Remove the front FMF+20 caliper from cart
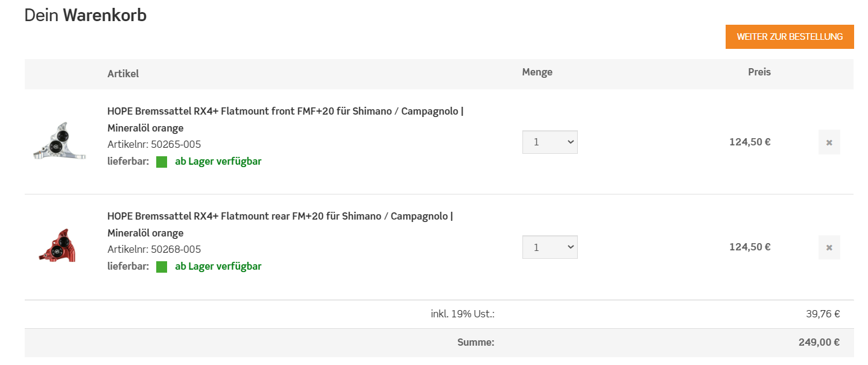The width and height of the screenshot is (868, 365). [829, 142]
